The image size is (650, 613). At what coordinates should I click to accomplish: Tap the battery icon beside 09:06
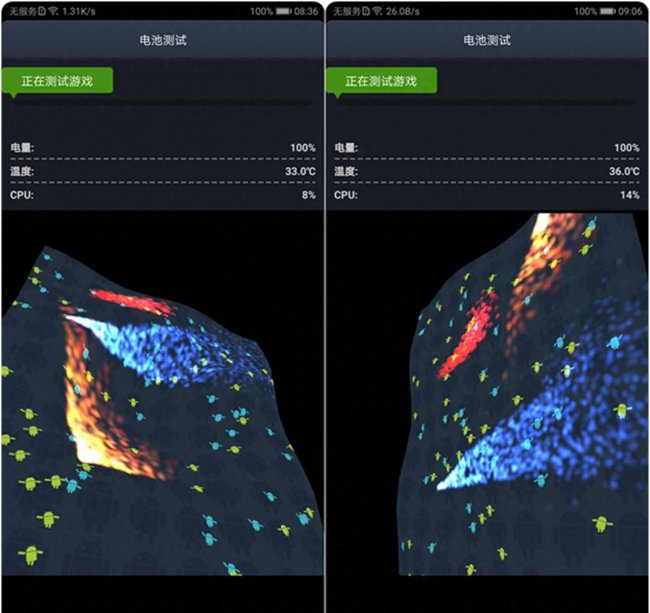point(608,11)
